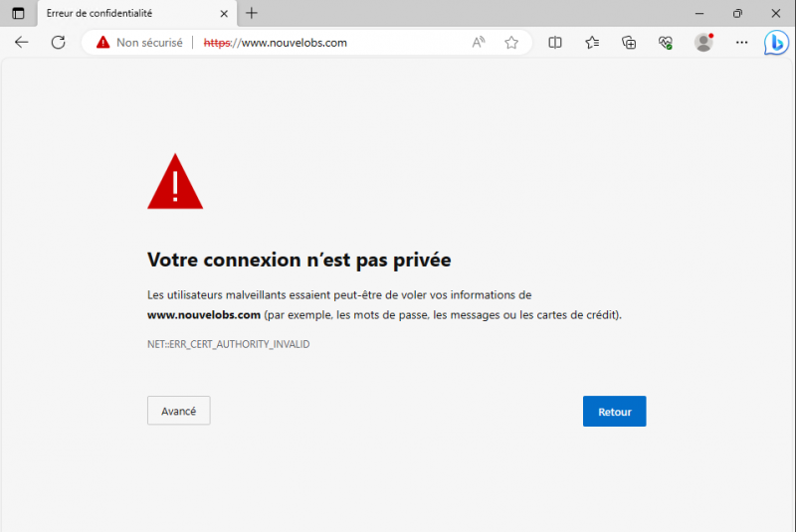Select the Erreur de confidentialité tab
Image resolution: width=796 pixels, height=532 pixels.
137,14
